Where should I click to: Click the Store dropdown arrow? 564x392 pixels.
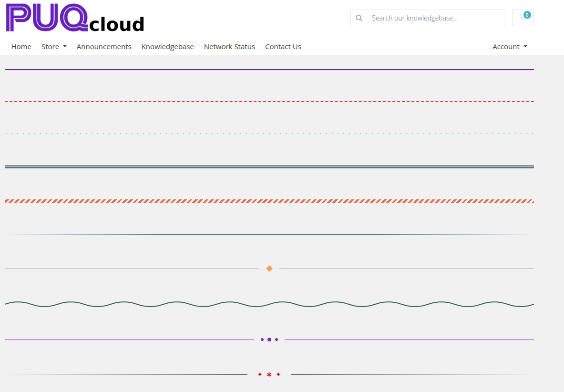pyautogui.click(x=65, y=47)
